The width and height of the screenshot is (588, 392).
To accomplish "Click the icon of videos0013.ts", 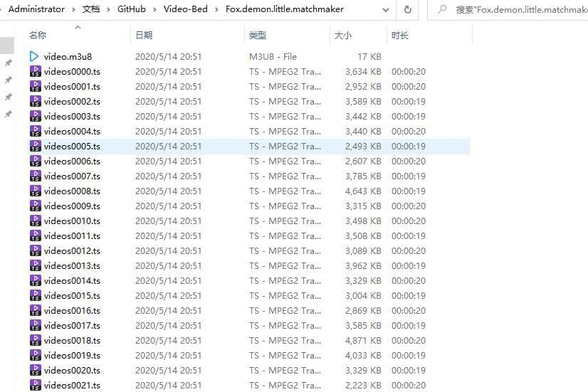I will (36, 265).
